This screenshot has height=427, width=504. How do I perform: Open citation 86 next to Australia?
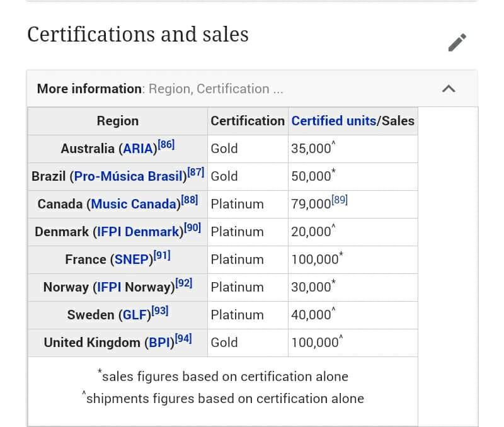(166, 144)
